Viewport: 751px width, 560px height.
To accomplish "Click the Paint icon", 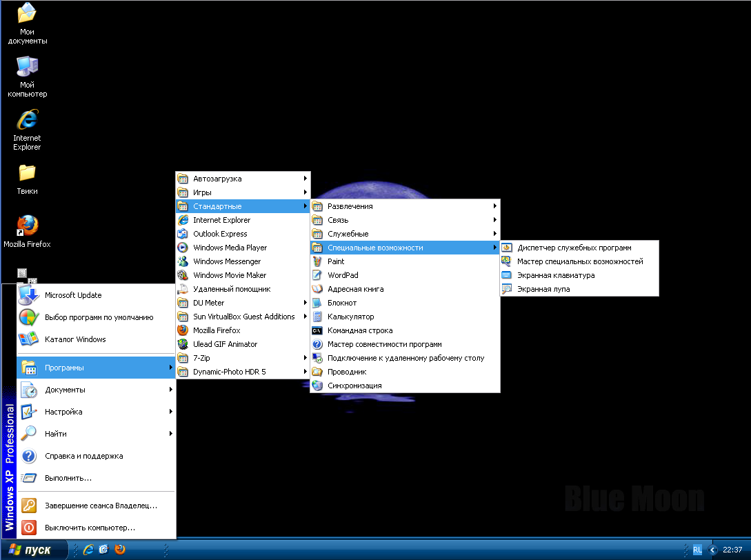I will (317, 261).
